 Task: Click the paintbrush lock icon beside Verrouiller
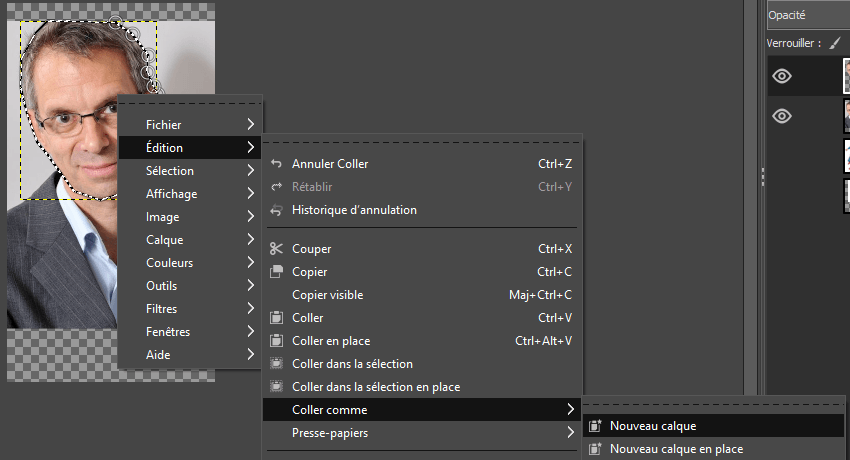click(835, 43)
